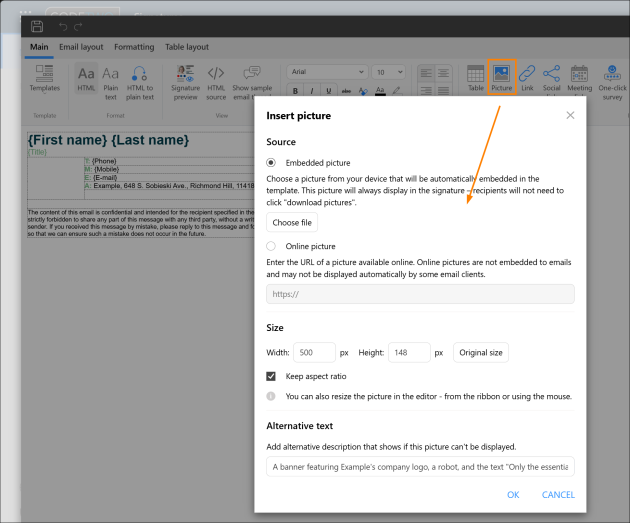
Task: Click the Choose file button
Action: tap(292, 222)
